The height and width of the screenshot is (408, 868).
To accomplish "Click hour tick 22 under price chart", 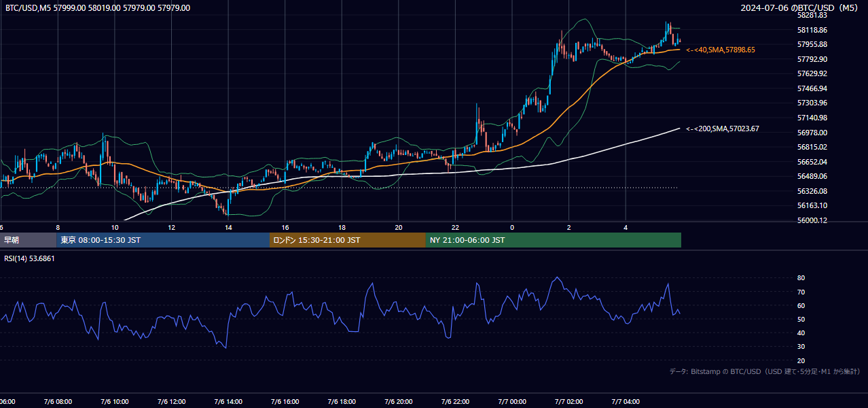I will click(455, 227).
